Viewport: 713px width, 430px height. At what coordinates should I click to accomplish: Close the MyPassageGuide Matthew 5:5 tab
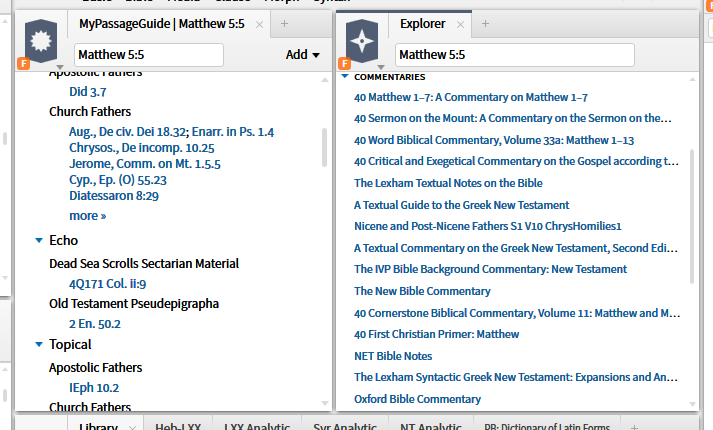[260, 25]
